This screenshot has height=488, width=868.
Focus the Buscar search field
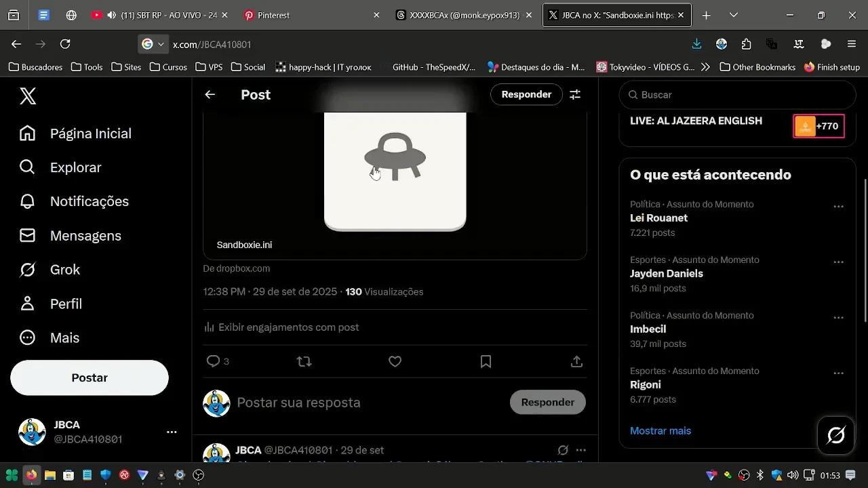pyautogui.click(x=739, y=95)
